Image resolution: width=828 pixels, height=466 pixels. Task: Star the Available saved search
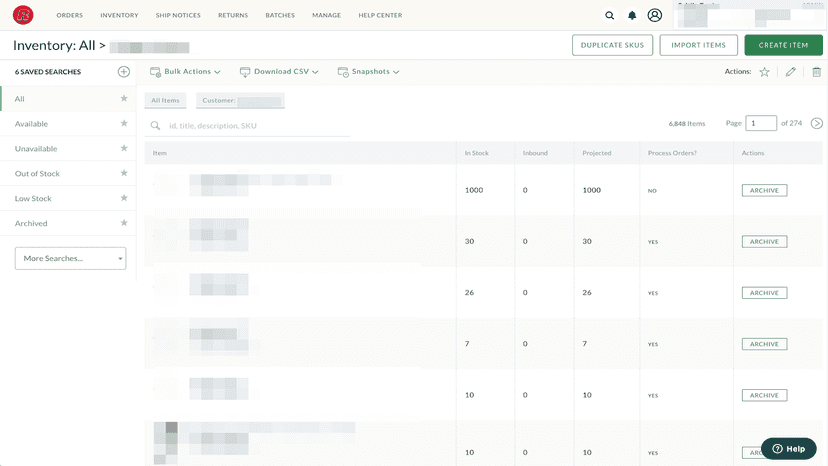(x=124, y=123)
